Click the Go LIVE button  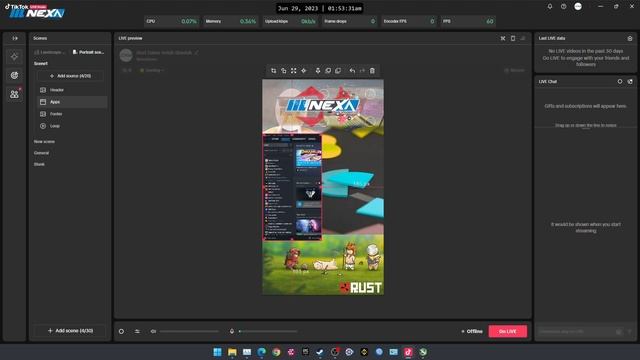[x=508, y=331]
